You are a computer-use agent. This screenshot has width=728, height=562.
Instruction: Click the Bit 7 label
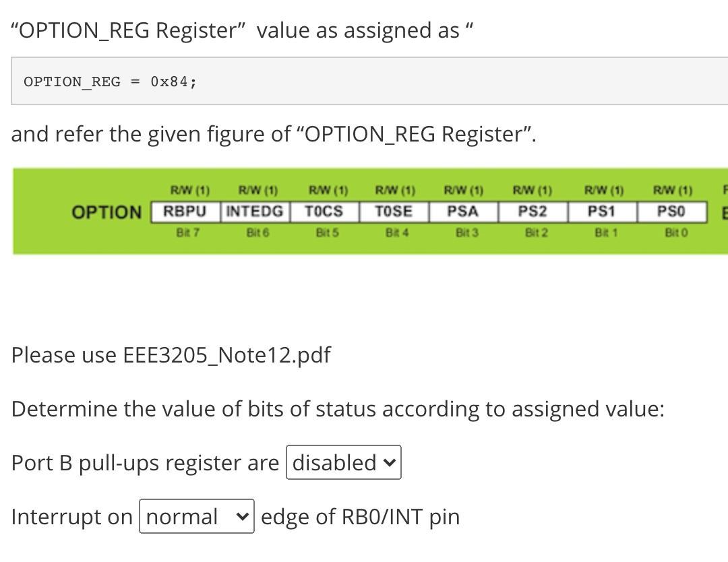(x=187, y=232)
